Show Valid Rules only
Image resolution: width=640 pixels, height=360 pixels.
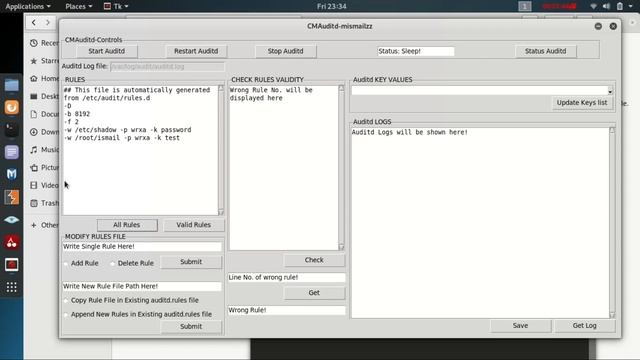click(193, 225)
